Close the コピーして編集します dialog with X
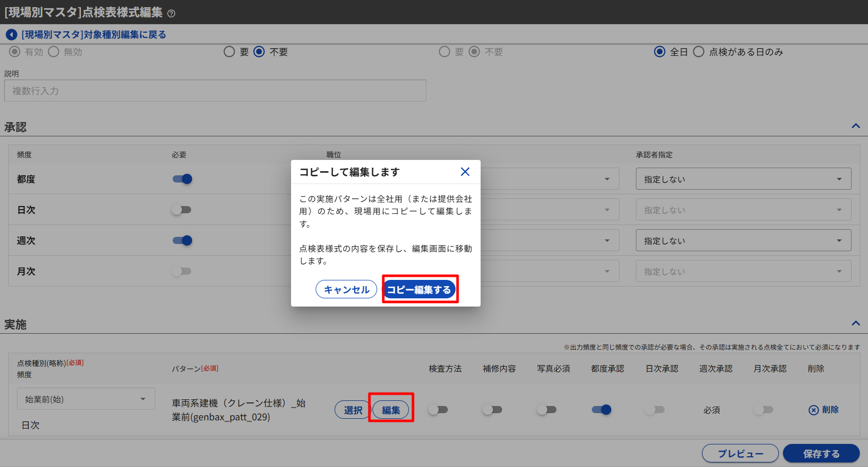 click(x=465, y=172)
